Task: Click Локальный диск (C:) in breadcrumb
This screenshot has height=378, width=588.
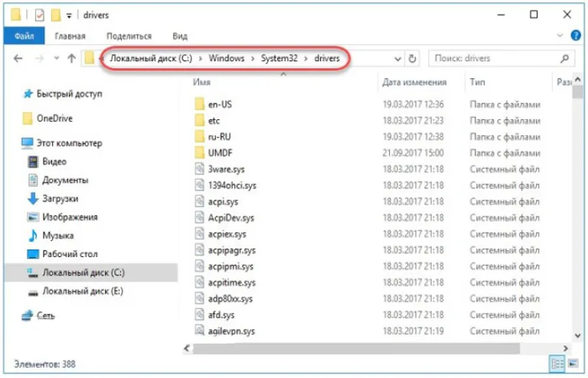Action: [x=151, y=58]
